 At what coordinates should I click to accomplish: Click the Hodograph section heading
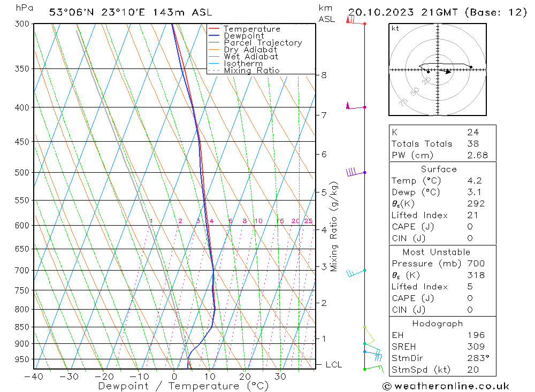click(x=438, y=324)
